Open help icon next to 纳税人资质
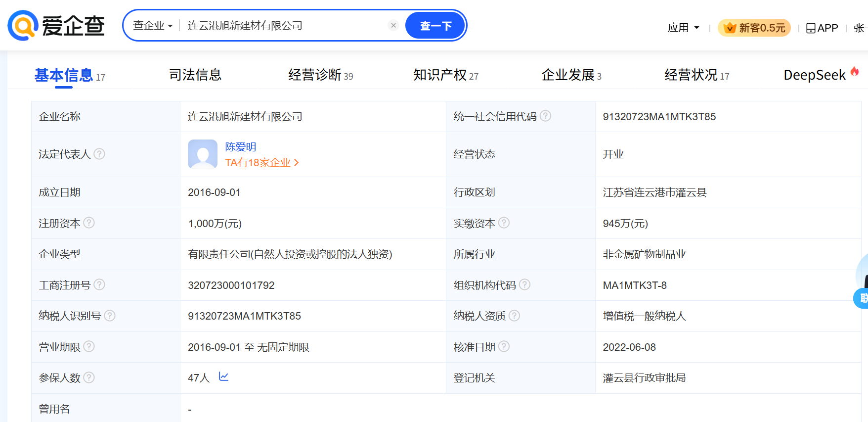The image size is (868, 422). pos(514,315)
